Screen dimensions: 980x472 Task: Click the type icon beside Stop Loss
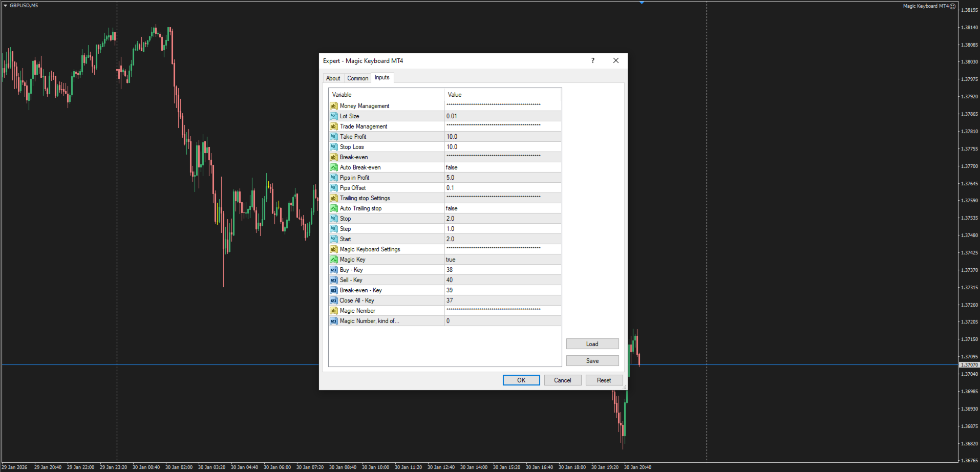coord(333,147)
